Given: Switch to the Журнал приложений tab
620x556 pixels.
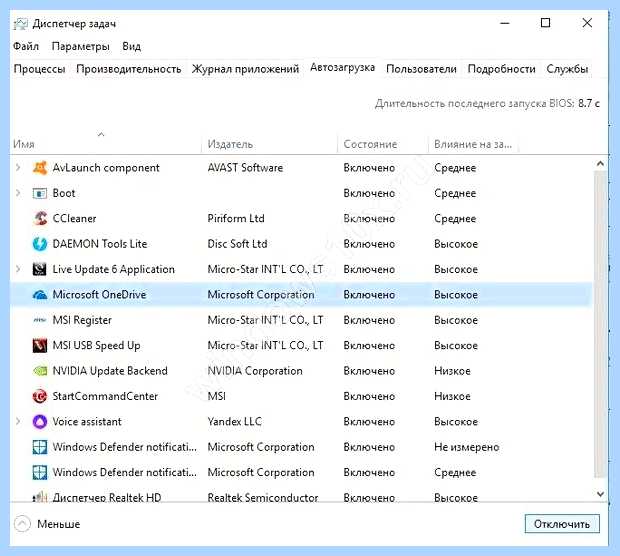Looking at the screenshot, I should [x=245, y=69].
